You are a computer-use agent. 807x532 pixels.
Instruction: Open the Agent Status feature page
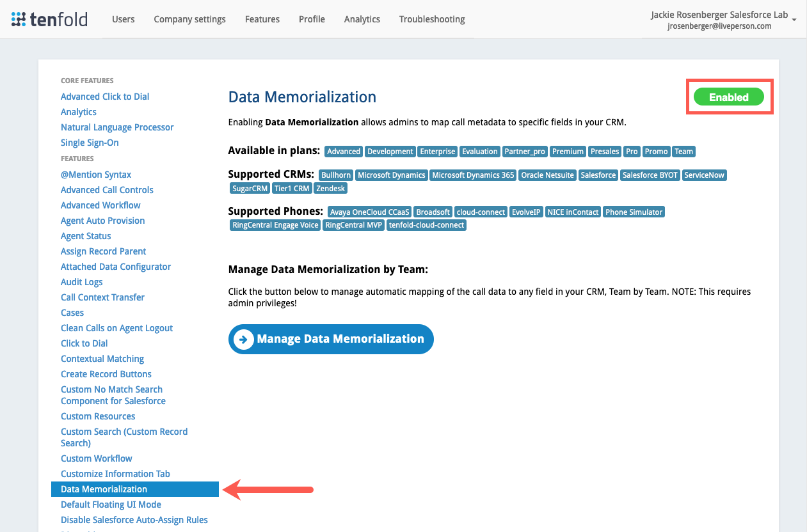click(85, 235)
